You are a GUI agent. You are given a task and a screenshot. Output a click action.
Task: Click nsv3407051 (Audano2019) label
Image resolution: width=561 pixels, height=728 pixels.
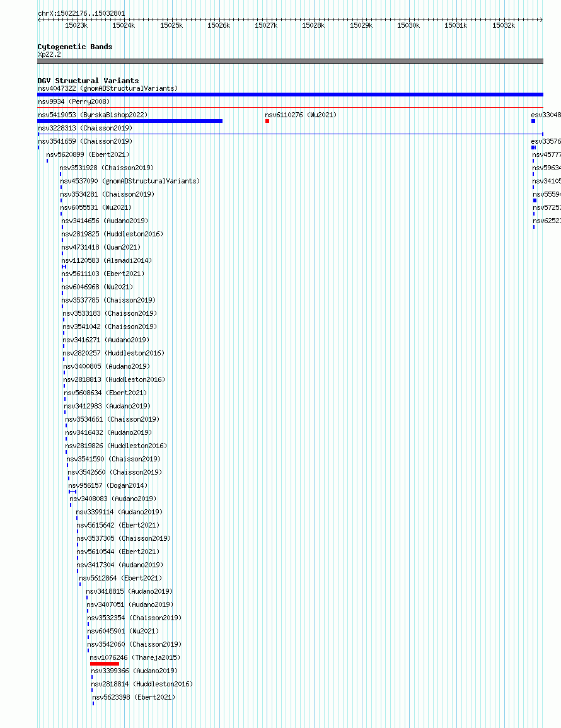click(130, 604)
